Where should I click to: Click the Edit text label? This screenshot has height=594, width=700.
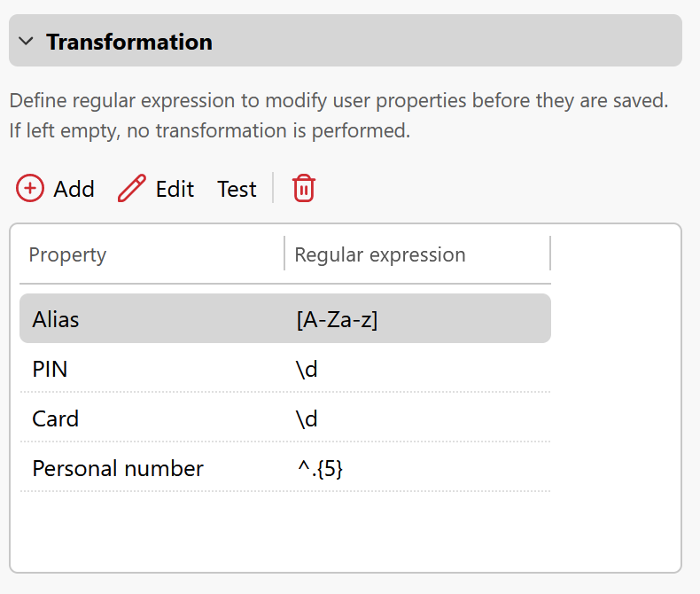[175, 189]
